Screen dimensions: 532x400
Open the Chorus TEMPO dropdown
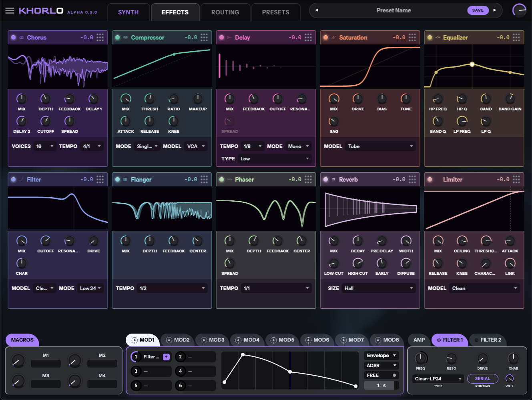coord(92,146)
